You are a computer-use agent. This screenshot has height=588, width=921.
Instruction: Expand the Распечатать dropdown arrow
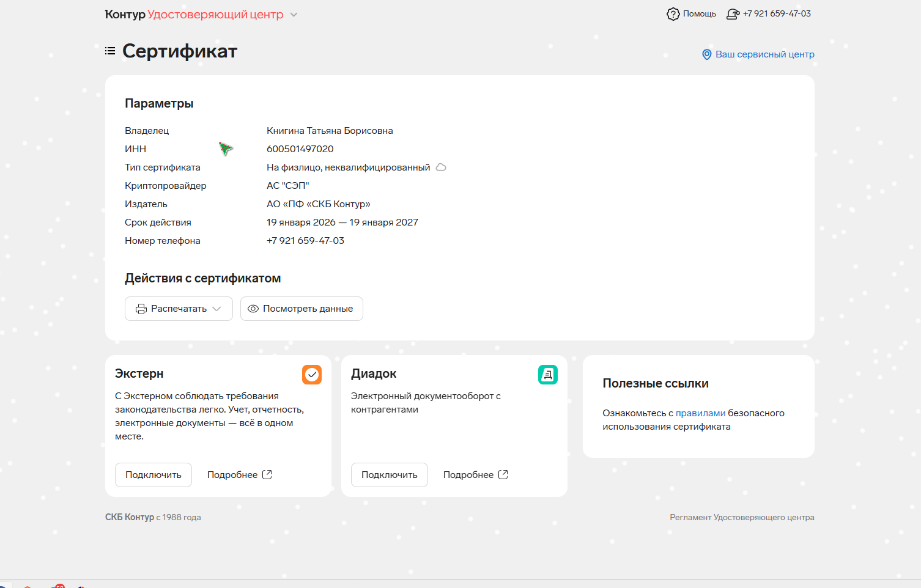coord(216,309)
